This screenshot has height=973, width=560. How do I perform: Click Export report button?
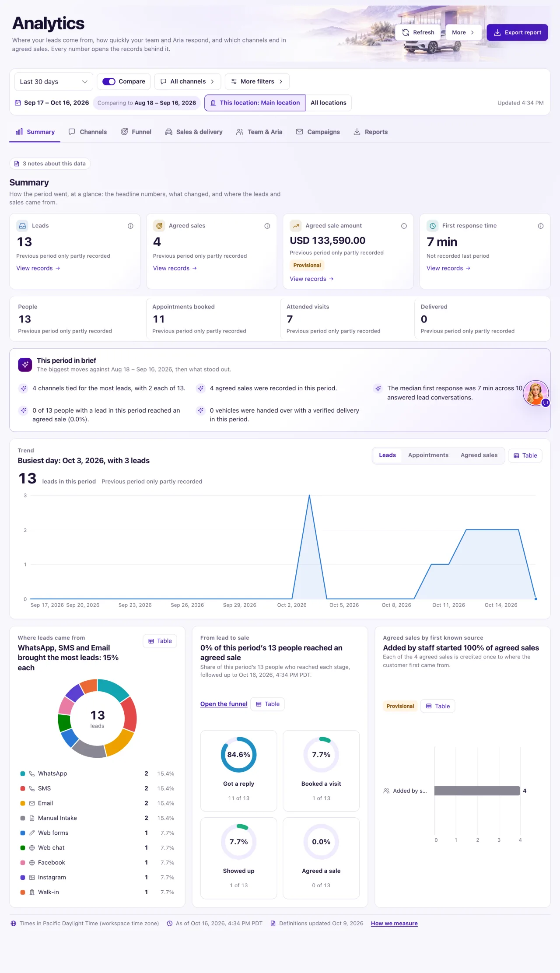[517, 32]
